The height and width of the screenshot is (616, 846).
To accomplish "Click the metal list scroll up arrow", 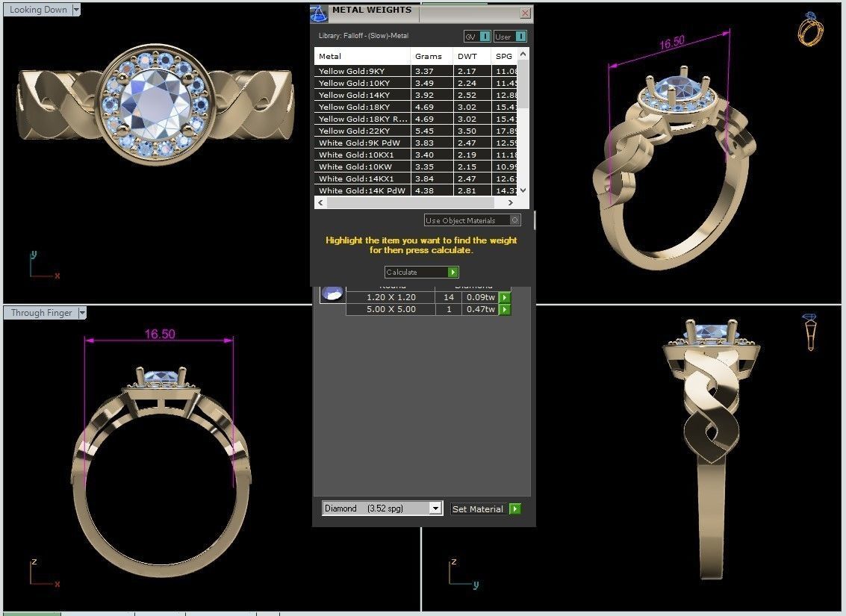I will 522,54.
